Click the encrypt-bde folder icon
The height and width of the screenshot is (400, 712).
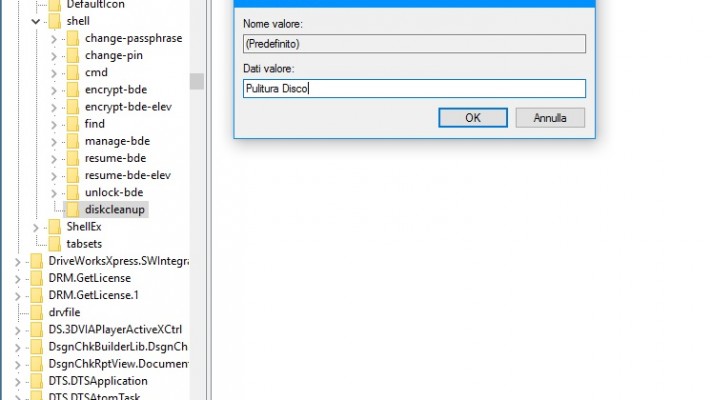click(x=73, y=89)
